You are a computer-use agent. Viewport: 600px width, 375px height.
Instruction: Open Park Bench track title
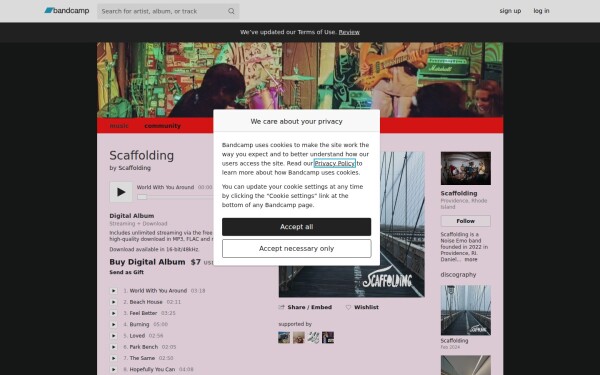click(x=143, y=347)
